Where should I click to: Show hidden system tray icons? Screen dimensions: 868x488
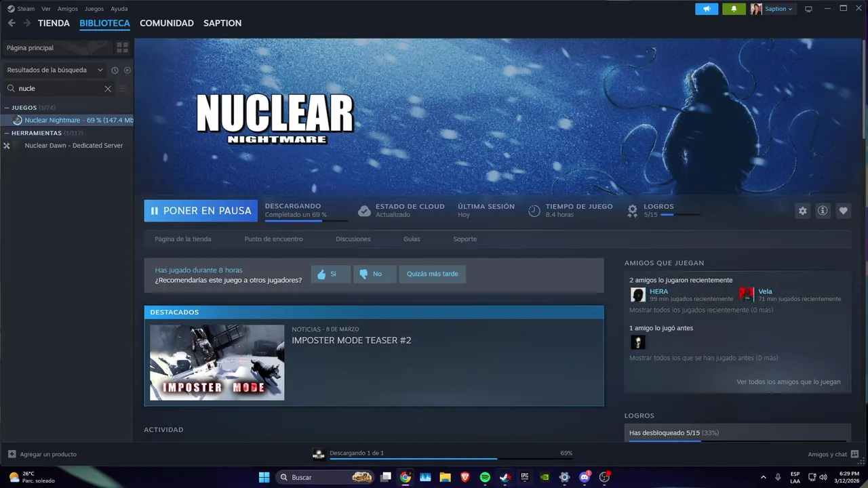pyautogui.click(x=764, y=477)
